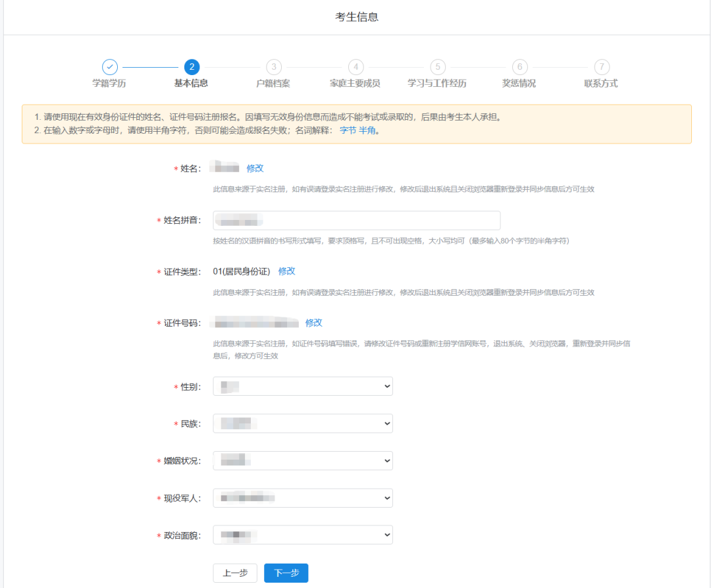711x588 pixels.
Task: Click the 户籍档案 step label
Action: 273,84
